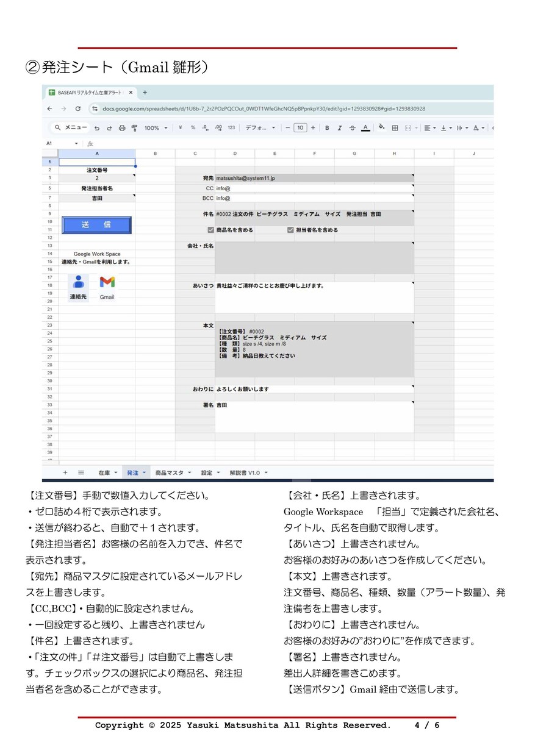Select cell A1
535x756 pixels.
[97, 162]
